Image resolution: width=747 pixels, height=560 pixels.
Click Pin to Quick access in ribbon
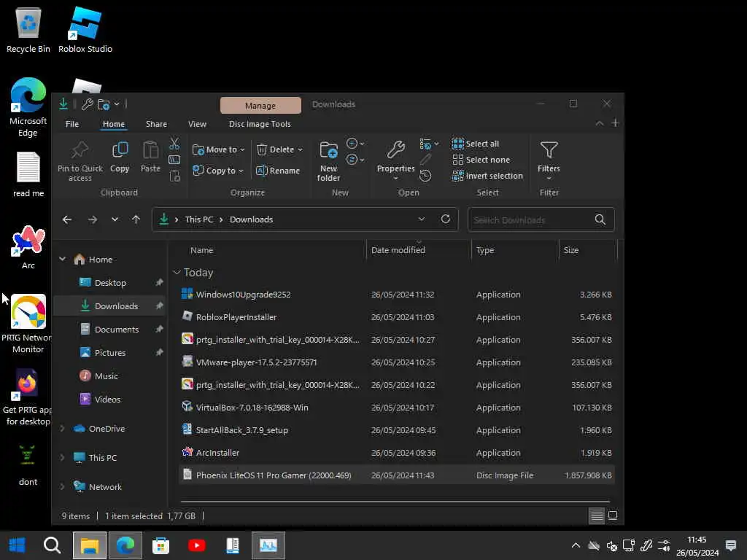click(80, 161)
